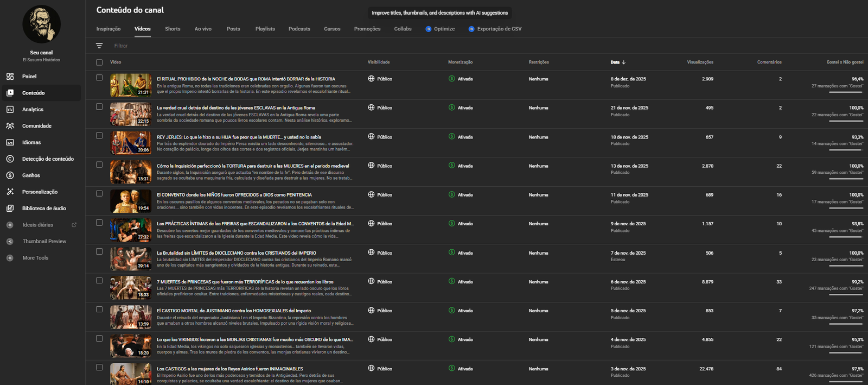Switch to the Playlists tab
The image size is (868, 385).
[265, 29]
